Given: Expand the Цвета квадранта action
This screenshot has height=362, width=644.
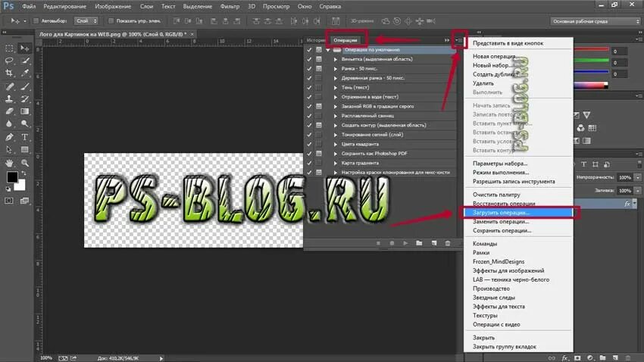Looking at the screenshot, I should pyautogui.click(x=336, y=144).
